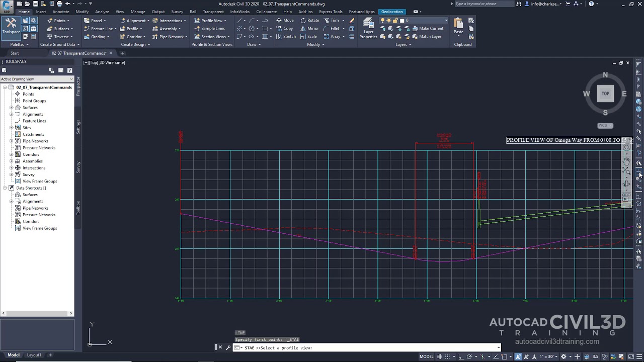The width and height of the screenshot is (644, 362).
Task: Select the Fillet tool
Action: [332, 29]
